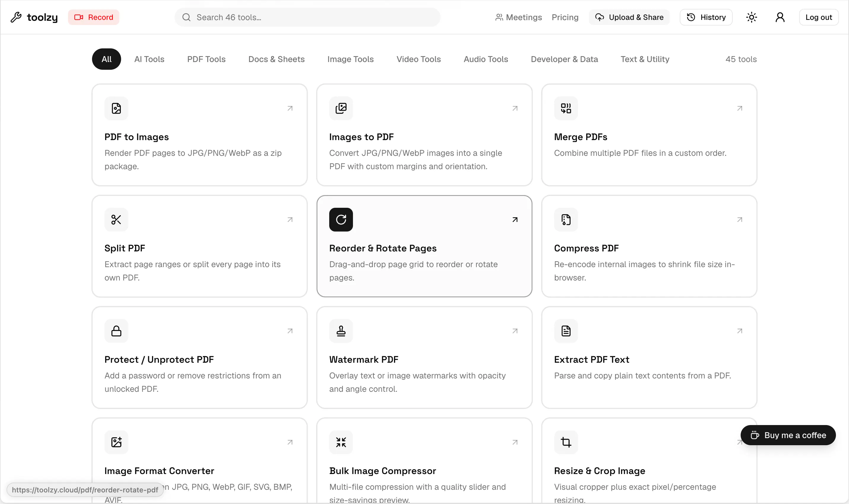
Task: Click the arrow on Split PDF card
Action: 290,220
